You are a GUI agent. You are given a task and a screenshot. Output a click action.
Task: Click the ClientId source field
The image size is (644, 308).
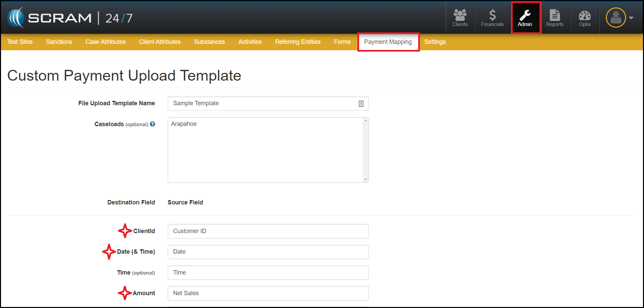pyautogui.click(x=268, y=231)
